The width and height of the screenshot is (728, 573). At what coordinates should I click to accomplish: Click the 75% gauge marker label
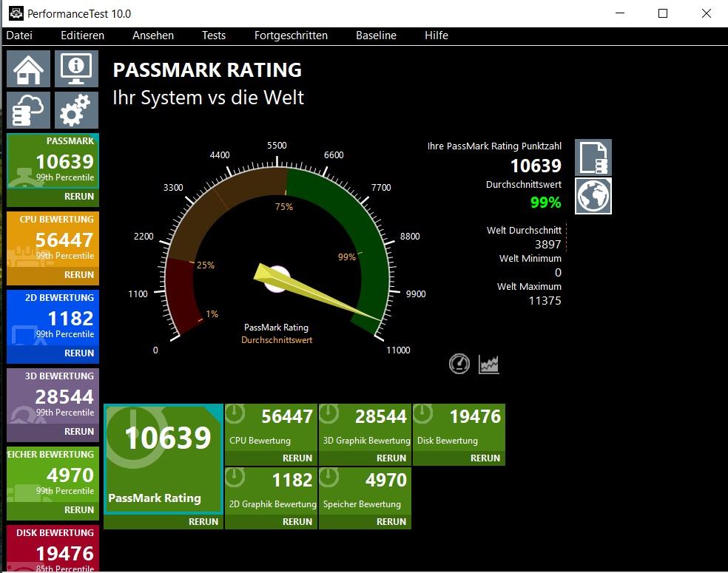coord(283,206)
